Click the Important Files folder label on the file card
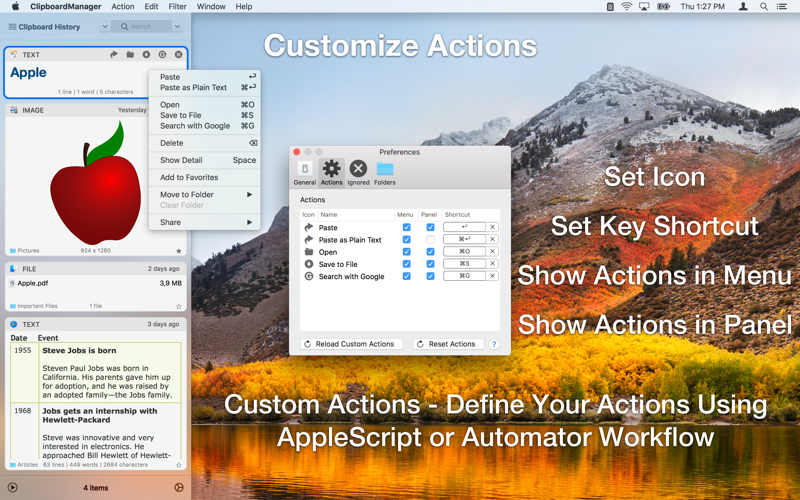This screenshot has height=500, width=800. [37, 306]
